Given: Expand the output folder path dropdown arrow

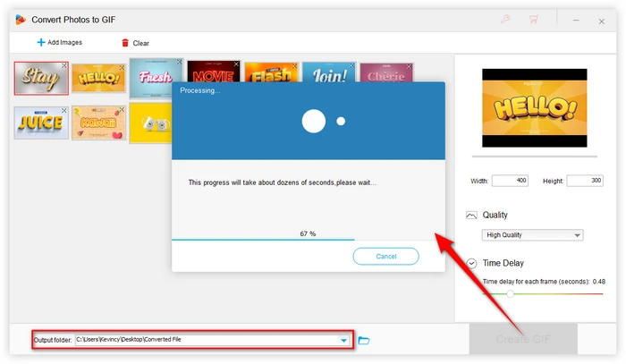Looking at the screenshot, I should point(343,340).
